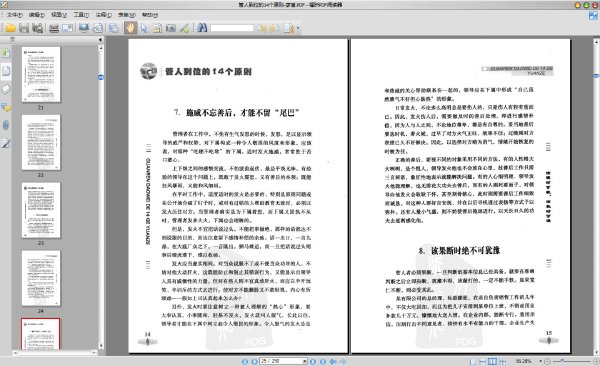Click the zoom in plus button
The image size is (600, 366).
click(596, 361)
